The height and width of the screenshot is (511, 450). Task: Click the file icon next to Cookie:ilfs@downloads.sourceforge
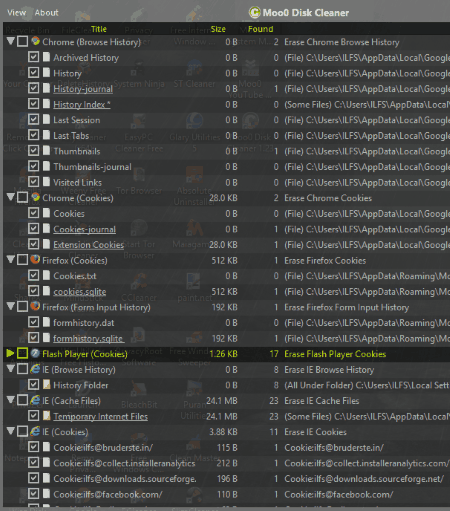point(47,478)
